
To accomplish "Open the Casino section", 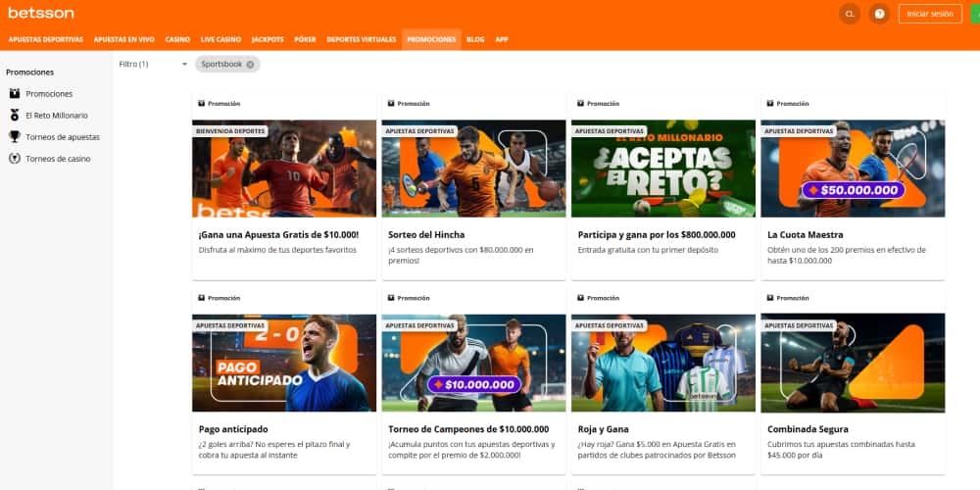I will click(177, 39).
